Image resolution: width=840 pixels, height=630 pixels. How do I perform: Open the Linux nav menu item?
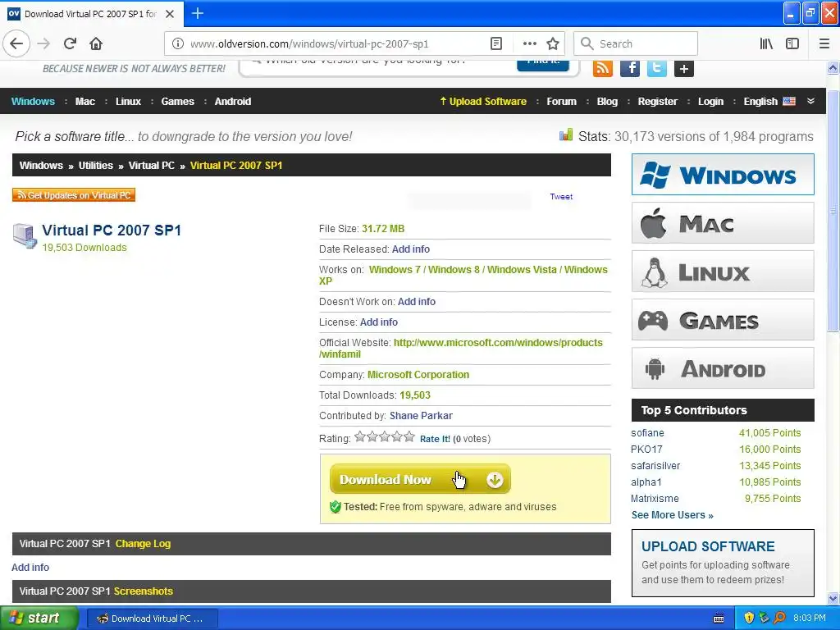(128, 101)
